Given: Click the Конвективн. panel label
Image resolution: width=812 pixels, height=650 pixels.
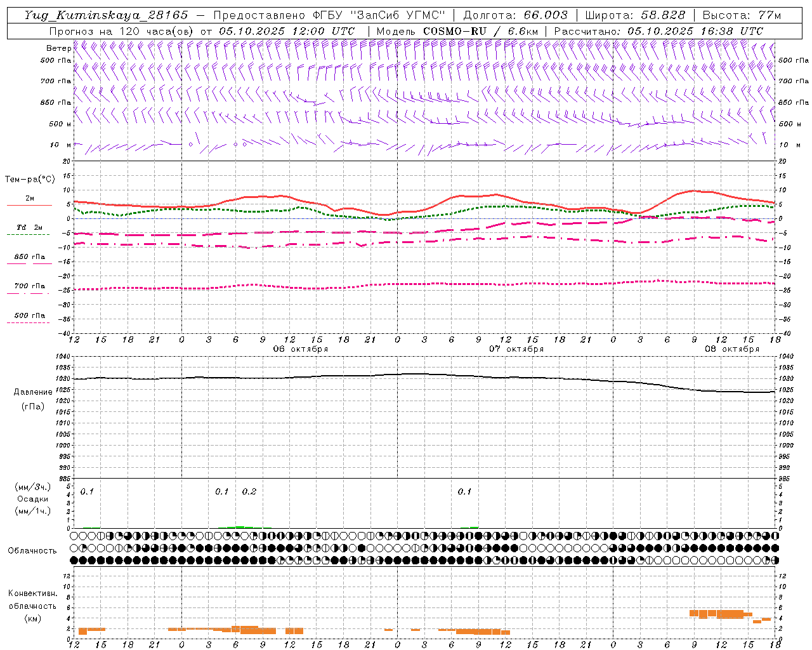Looking at the screenshot, I should [x=33, y=594].
